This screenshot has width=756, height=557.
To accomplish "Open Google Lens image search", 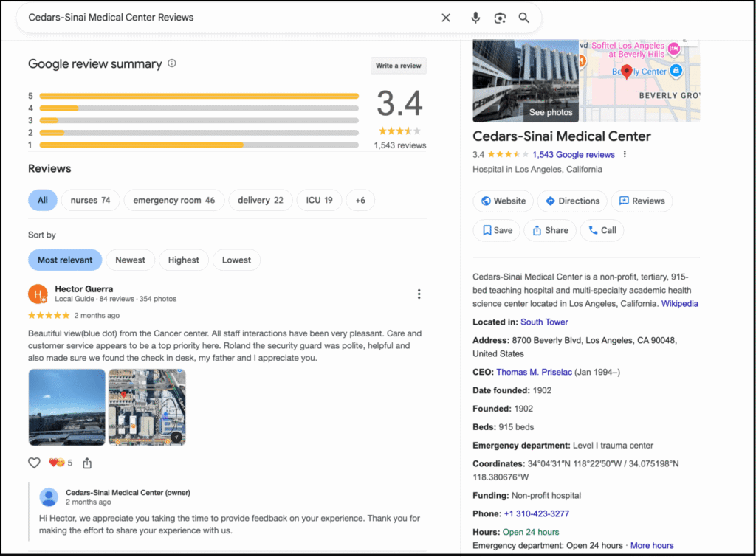I will coord(500,17).
